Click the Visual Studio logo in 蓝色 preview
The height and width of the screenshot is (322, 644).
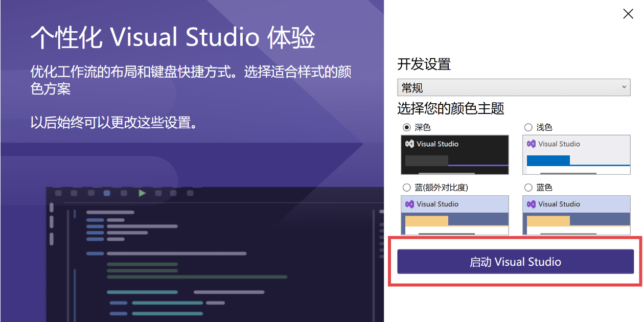coord(531,204)
